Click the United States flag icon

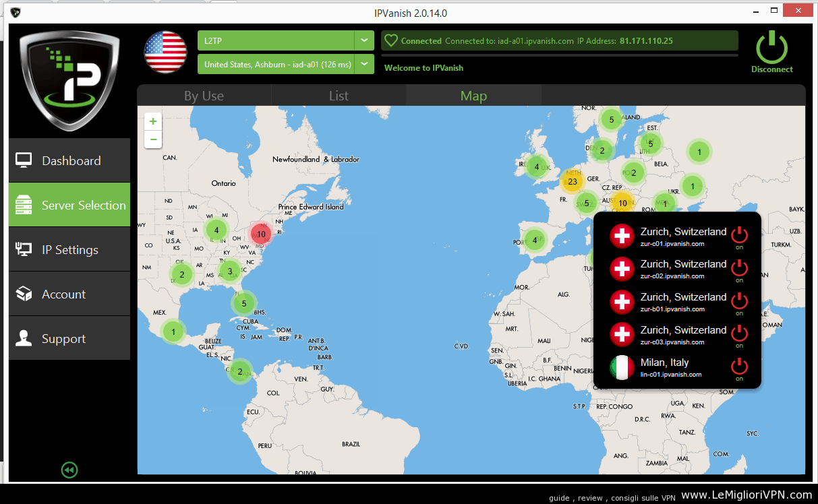(x=165, y=52)
